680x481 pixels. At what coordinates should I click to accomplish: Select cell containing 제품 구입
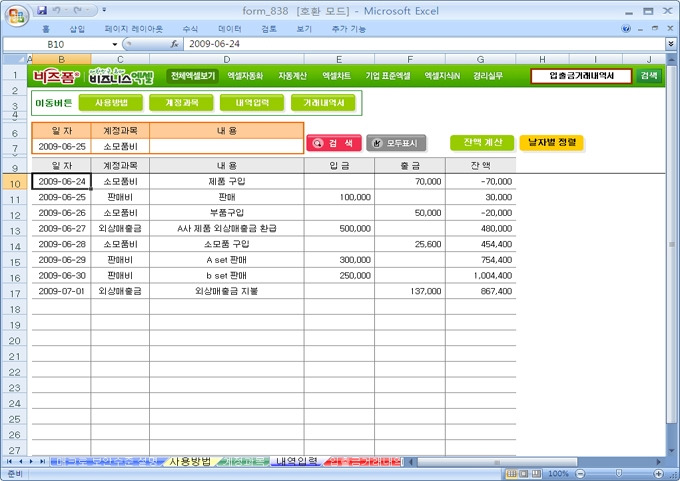pyautogui.click(x=227, y=181)
